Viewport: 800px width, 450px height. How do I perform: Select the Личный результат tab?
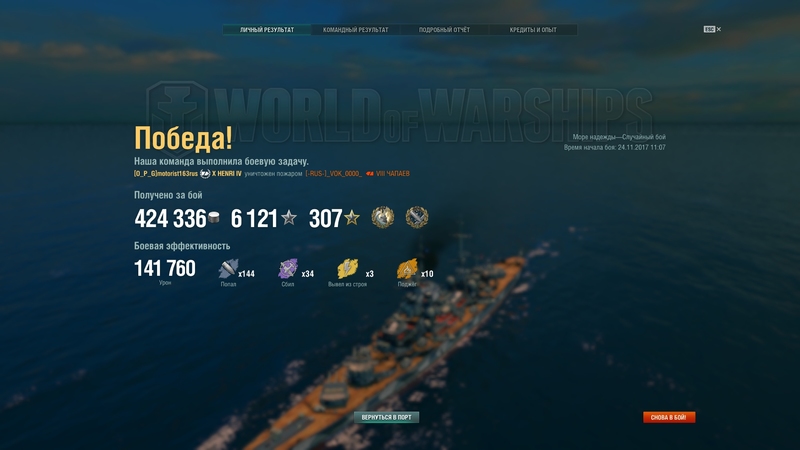click(x=267, y=30)
